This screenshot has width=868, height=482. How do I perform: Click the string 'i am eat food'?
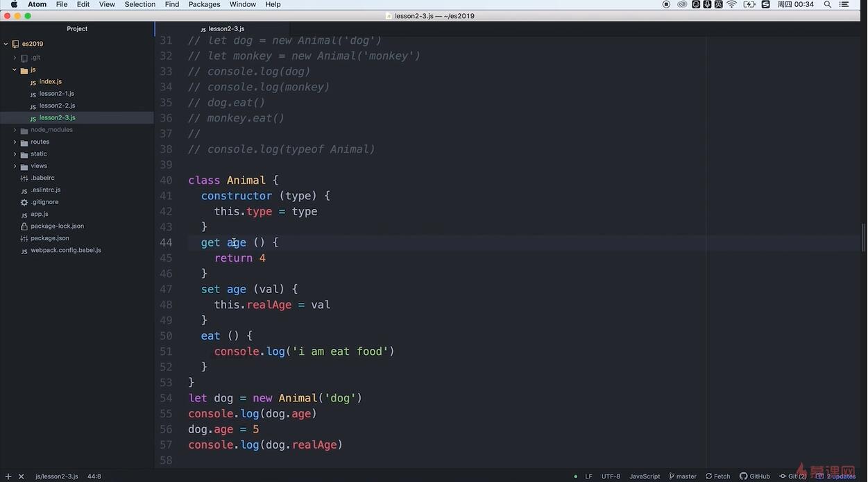point(340,351)
